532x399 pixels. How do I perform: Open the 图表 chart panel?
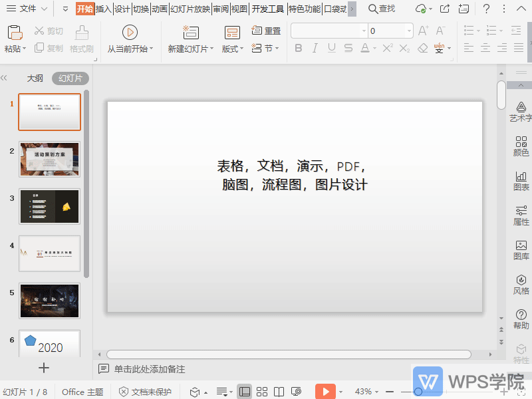(x=521, y=180)
